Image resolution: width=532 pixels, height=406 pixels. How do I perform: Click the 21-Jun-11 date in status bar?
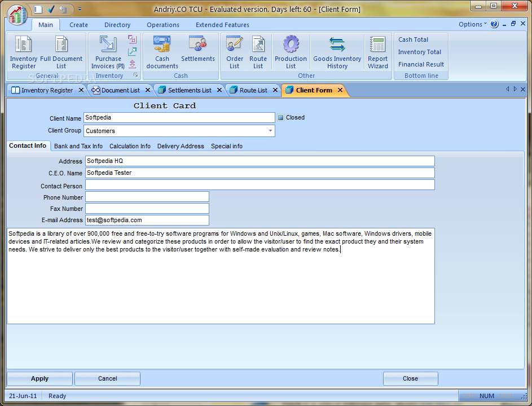point(23,396)
